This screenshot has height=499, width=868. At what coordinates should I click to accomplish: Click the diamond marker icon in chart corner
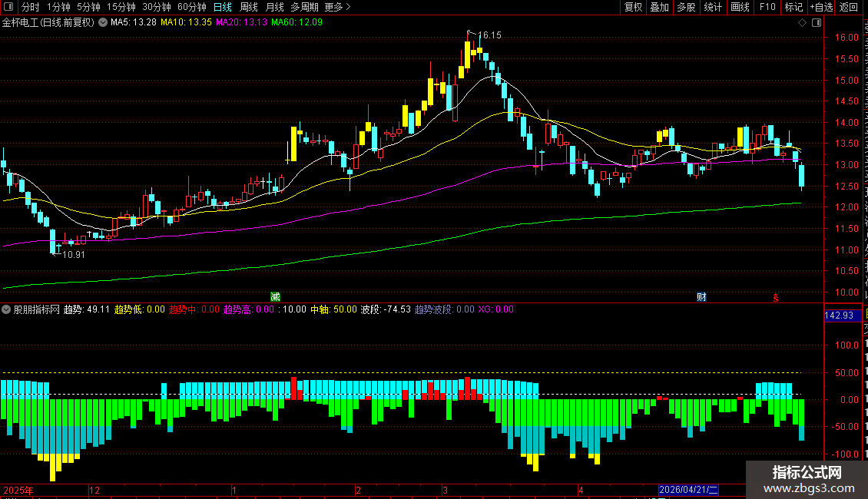(x=802, y=23)
